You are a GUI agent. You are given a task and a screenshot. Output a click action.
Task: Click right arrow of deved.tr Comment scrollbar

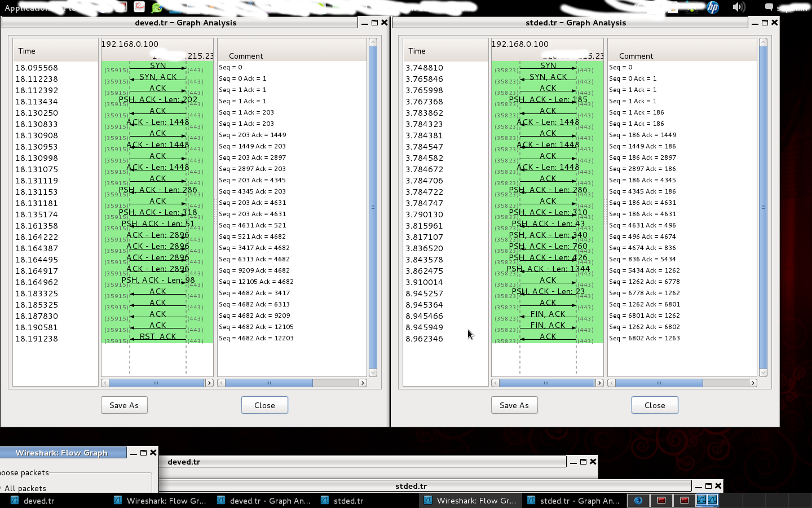pos(363,383)
